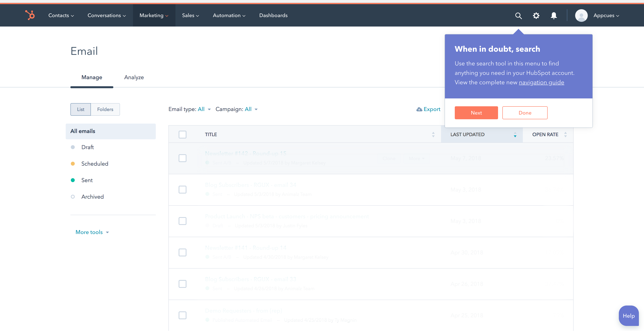Switch to List view
644x334 pixels.
pyautogui.click(x=80, y=109)
